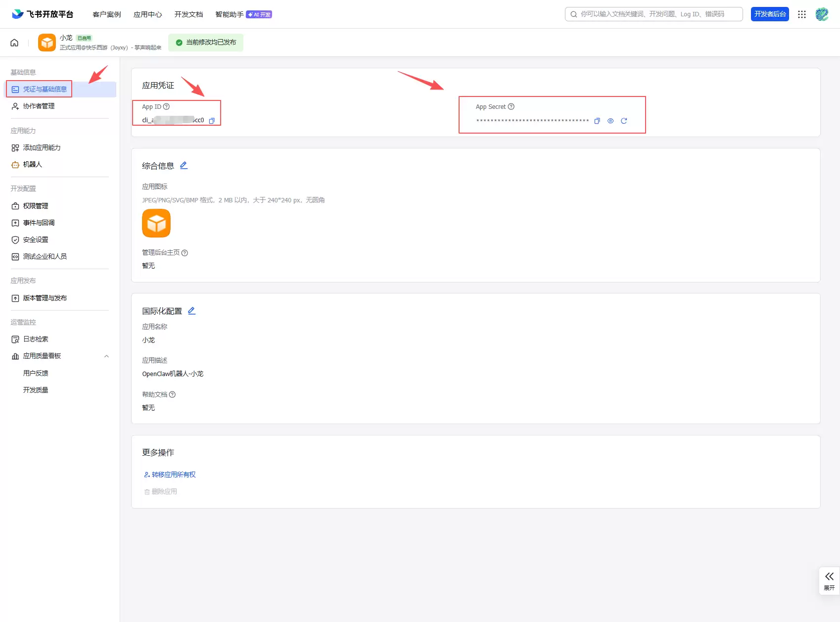This screenshot has height=622, width=840.
Task: Show help for App Secret
Action: pos(512,107)
